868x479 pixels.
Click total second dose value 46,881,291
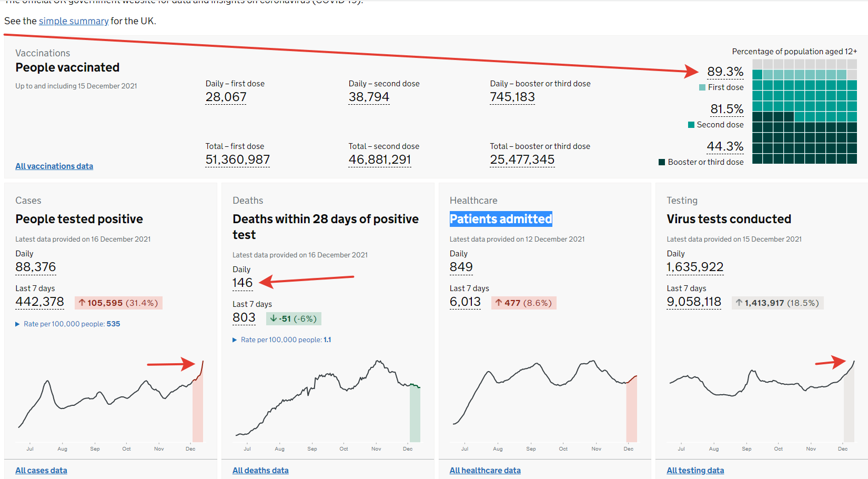[x=380, y=160]
